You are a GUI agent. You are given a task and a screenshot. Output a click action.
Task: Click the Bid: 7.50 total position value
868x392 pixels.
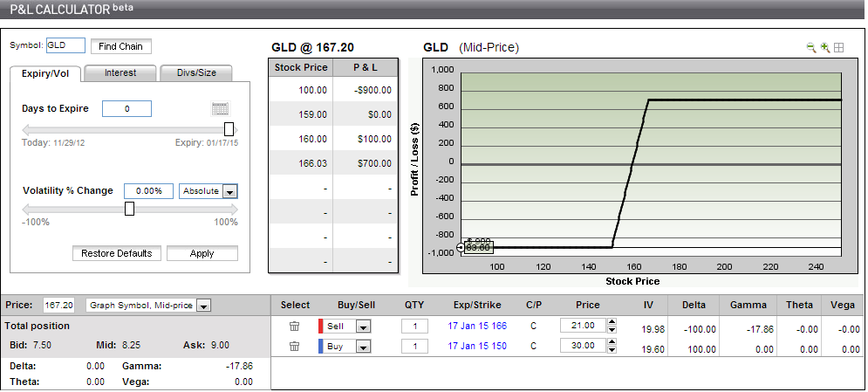point(31,345)
